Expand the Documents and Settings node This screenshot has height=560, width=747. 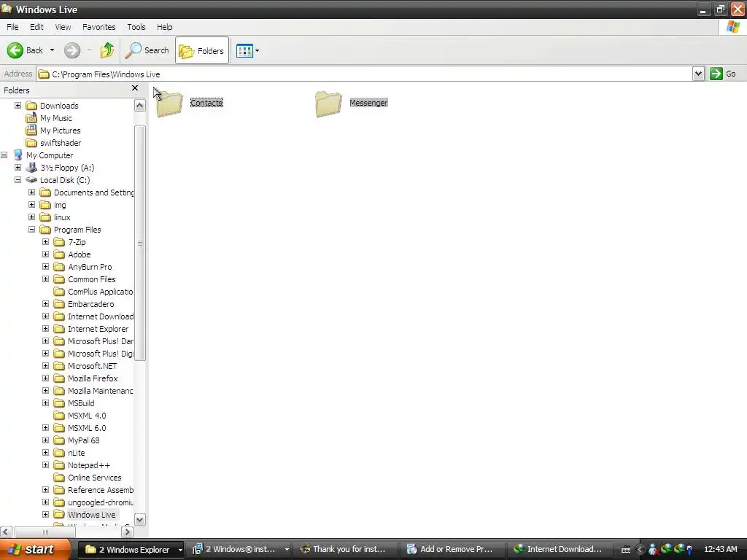pyautogui.click(x=31, y=192)
